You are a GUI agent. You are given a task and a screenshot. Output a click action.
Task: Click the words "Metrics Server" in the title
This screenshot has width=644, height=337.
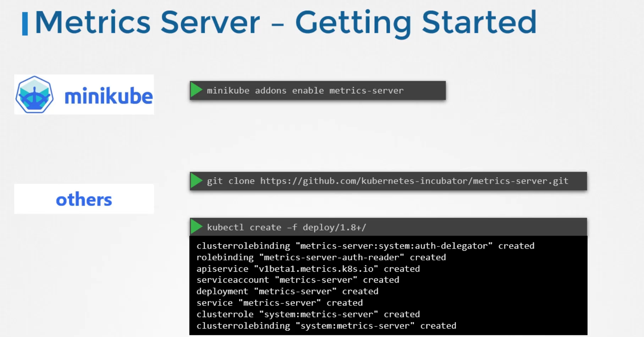click(x=147, y=23)
